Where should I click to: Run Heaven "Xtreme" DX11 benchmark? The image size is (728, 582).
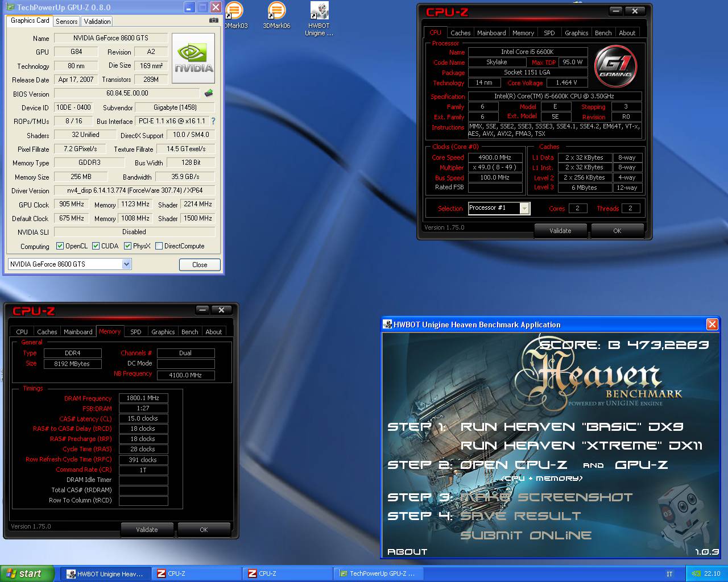click(x=581, y=446)
